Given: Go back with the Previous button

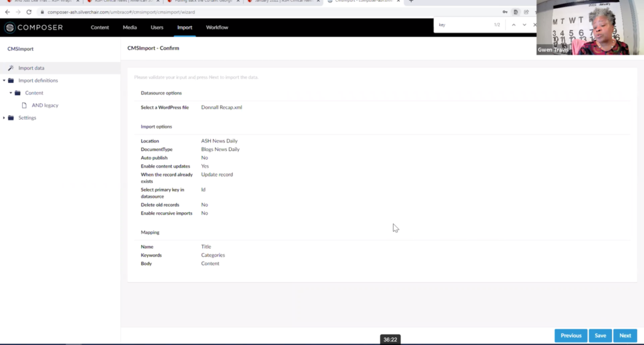Looking at the screenshot, I should (570, 336).
